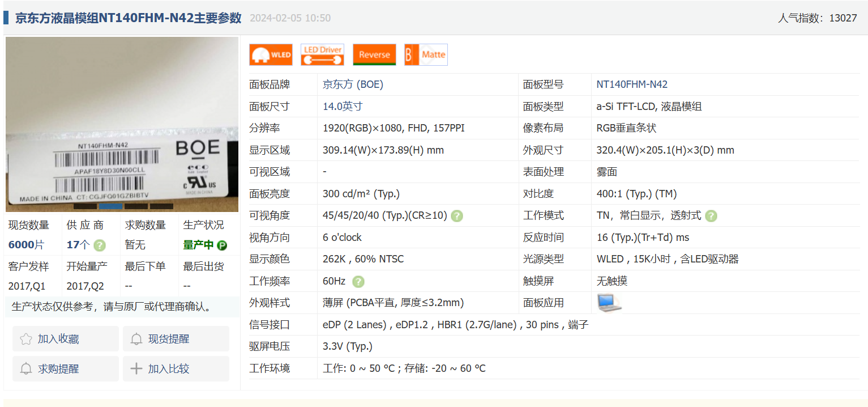Click the 2017,Q1 客户发样 date

(x=27, y=286)
